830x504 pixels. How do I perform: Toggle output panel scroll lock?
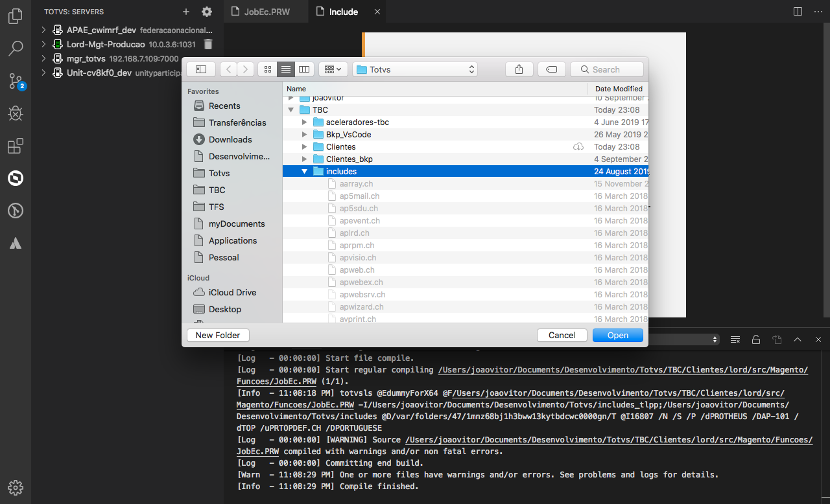pos(756,339)
